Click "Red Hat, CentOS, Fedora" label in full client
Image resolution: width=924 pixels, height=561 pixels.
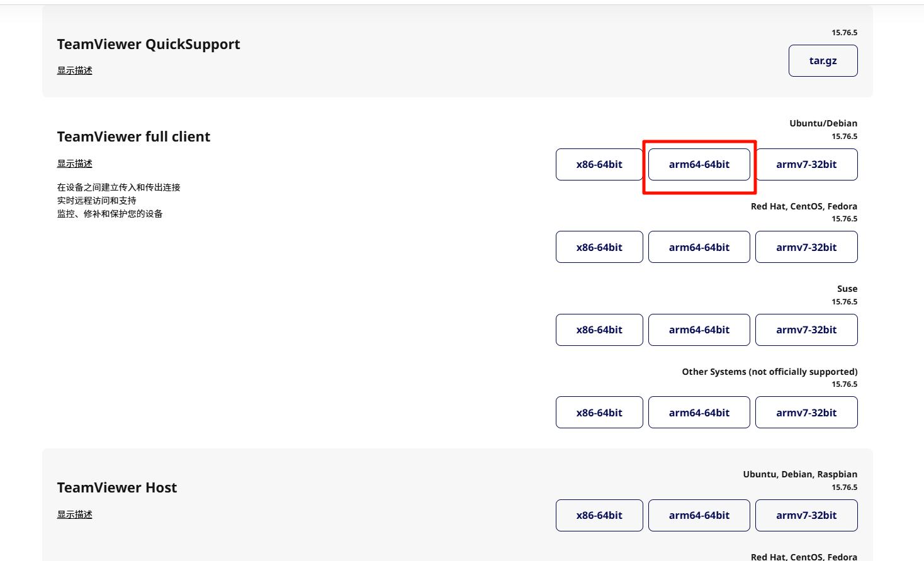pyautogui.click(x=804, y=206)
